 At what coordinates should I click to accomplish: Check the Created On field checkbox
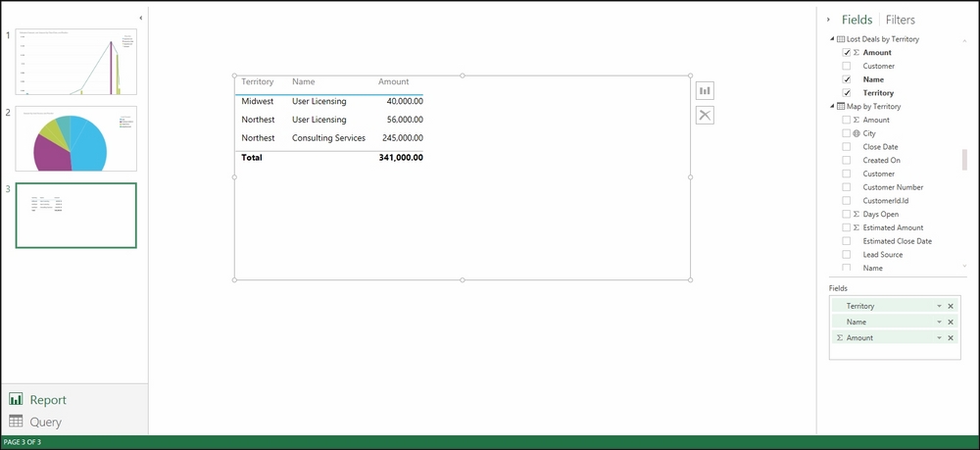point(847,160)
